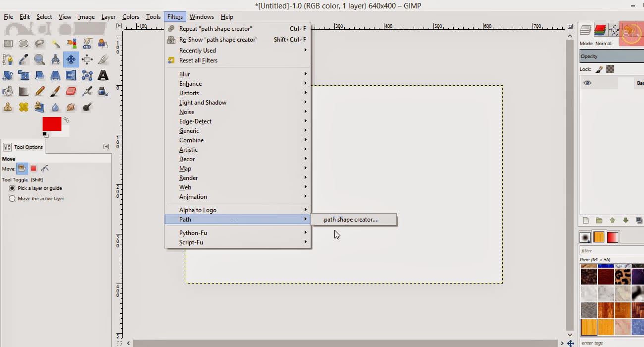Image resolution: width=644 pixels, height=347 pixels.
Task: Select the Bucket Fill tool
Action: click(7, 91)
